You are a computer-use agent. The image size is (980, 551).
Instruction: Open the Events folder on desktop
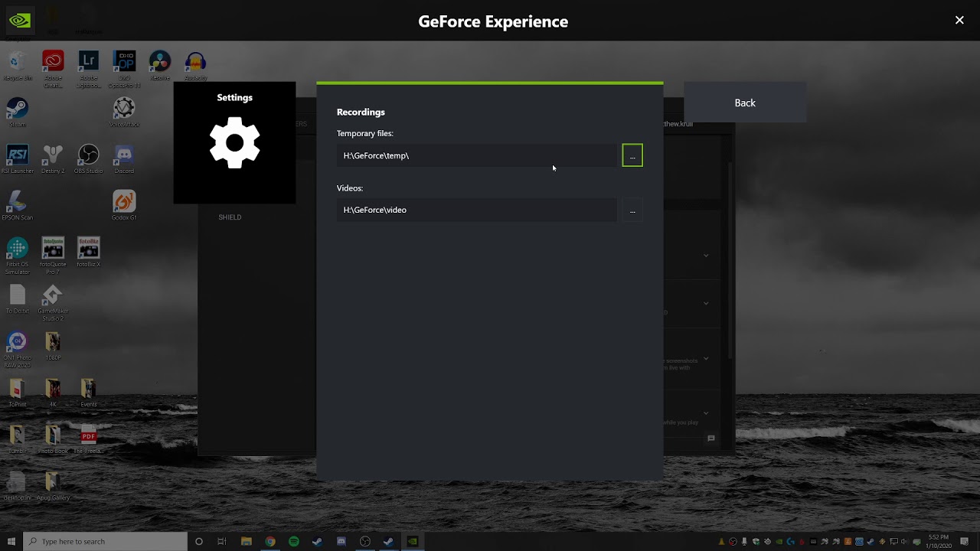click(x=88, y=393)
